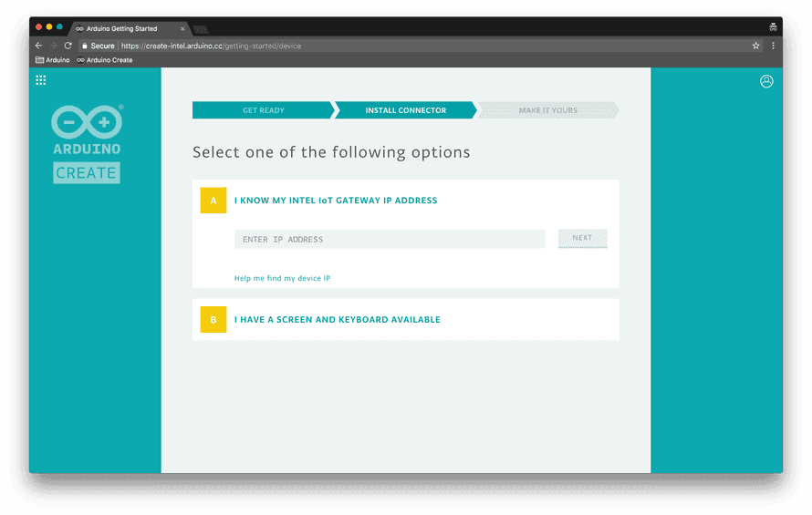Select the yellow option A badge
This screenshot has width=812, height=515.
pyautogui.click(x=213, y=201)
